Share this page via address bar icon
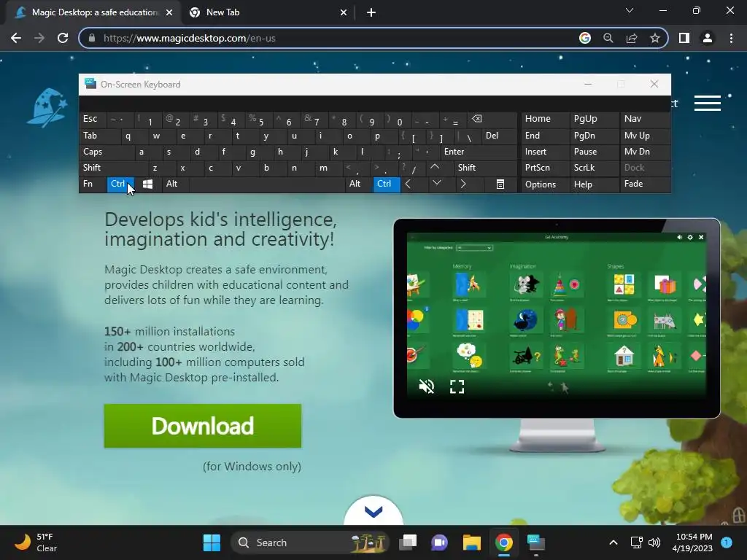The height and width of the screenshot is (560, 747). (x=632, y=38)
